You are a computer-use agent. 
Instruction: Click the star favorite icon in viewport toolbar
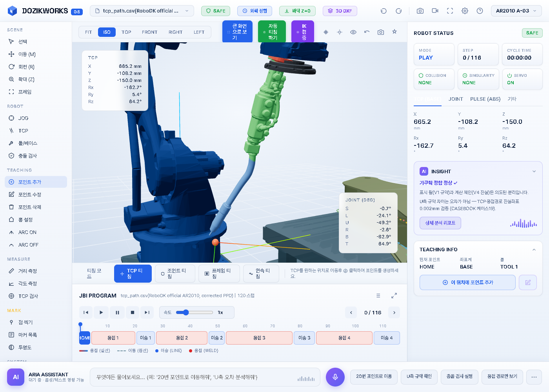pos(394,32)
